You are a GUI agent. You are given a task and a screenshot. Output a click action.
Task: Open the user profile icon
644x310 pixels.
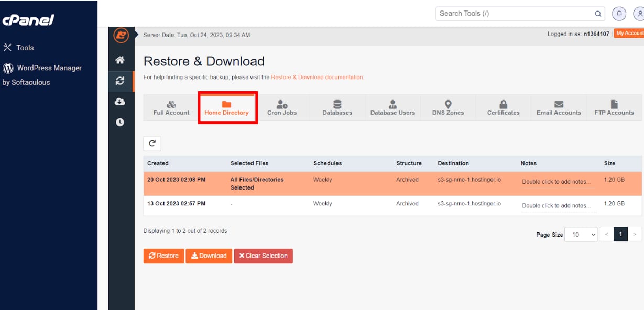tap(639, 14)
